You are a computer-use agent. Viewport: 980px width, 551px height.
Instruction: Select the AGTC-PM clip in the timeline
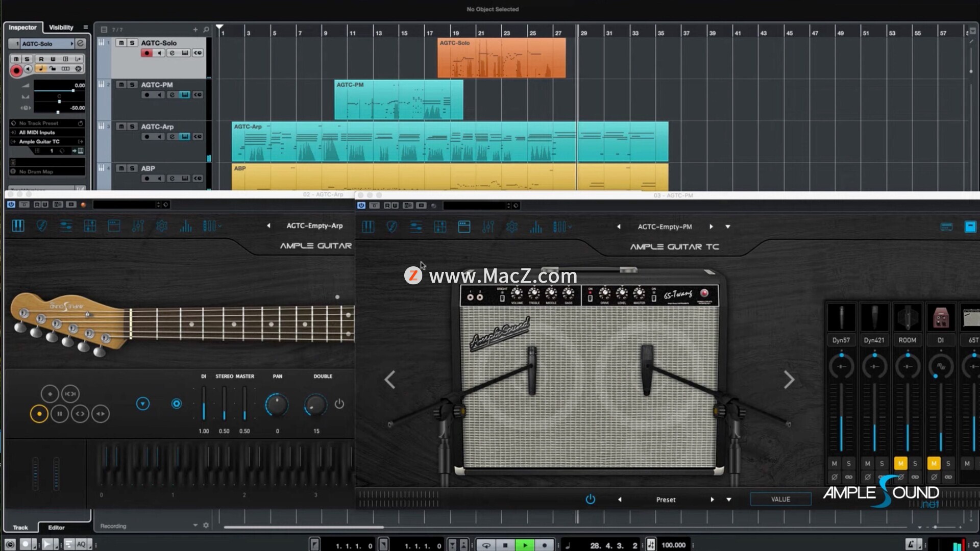coord(399,99)
